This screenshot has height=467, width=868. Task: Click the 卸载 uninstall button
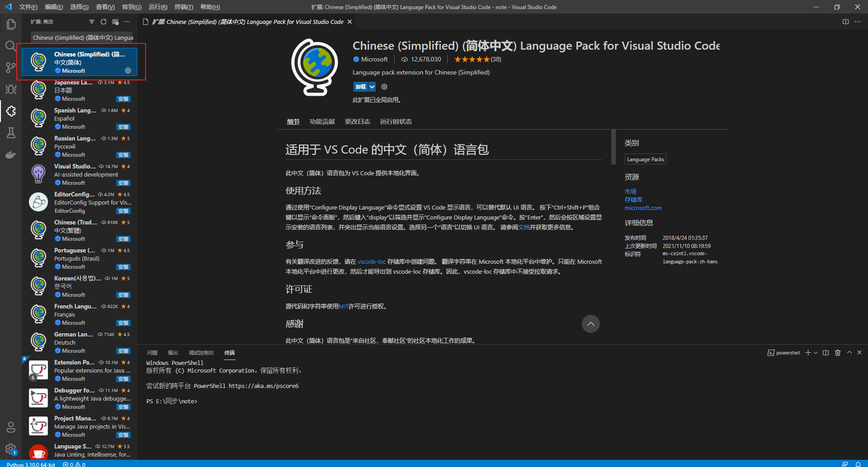click(360, 87)
